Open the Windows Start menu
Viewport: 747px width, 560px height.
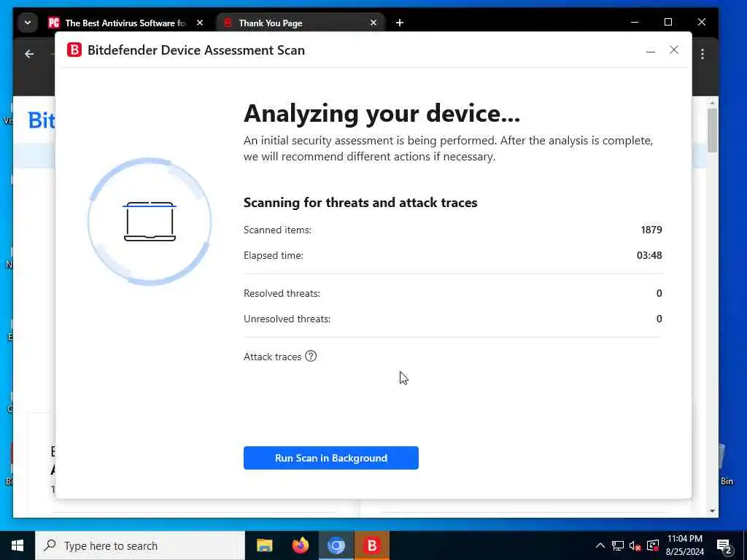(18, 545)
